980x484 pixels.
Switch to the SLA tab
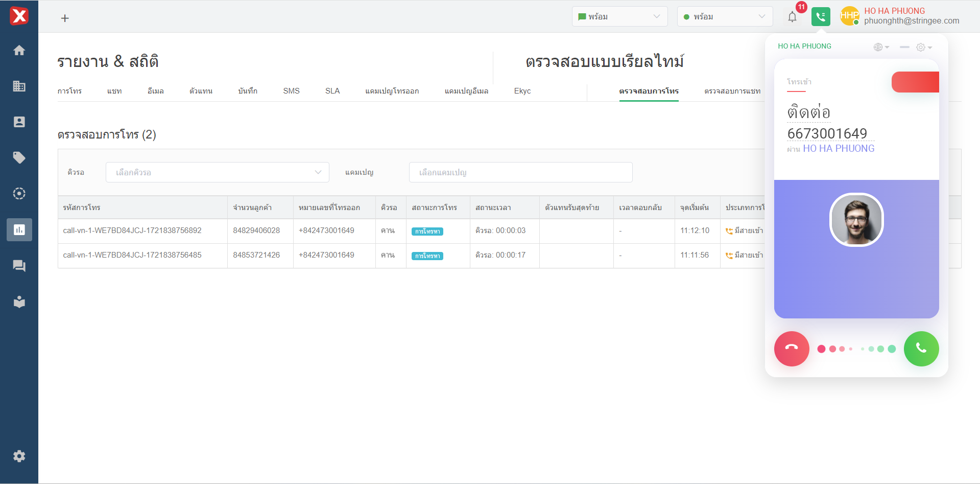tap(332, 91)
